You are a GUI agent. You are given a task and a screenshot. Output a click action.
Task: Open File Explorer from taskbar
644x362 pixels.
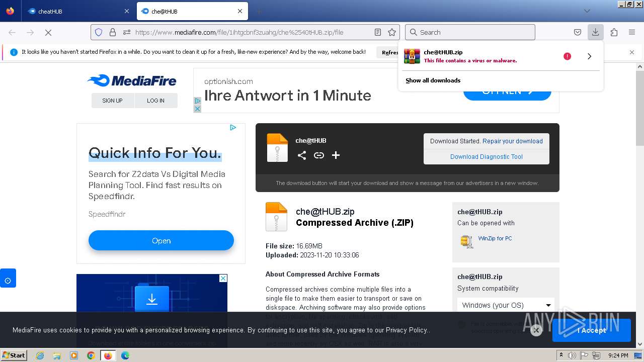57,355
